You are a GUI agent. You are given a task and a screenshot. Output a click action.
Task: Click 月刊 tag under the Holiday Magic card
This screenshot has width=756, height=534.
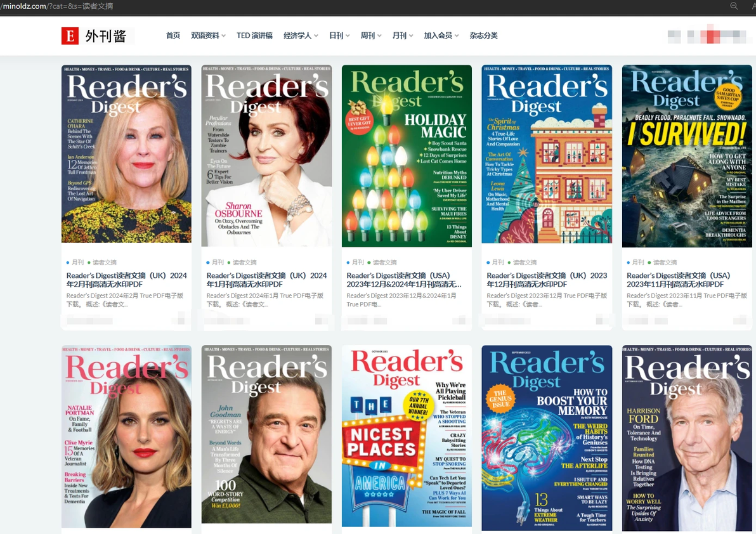coord(358,262)
